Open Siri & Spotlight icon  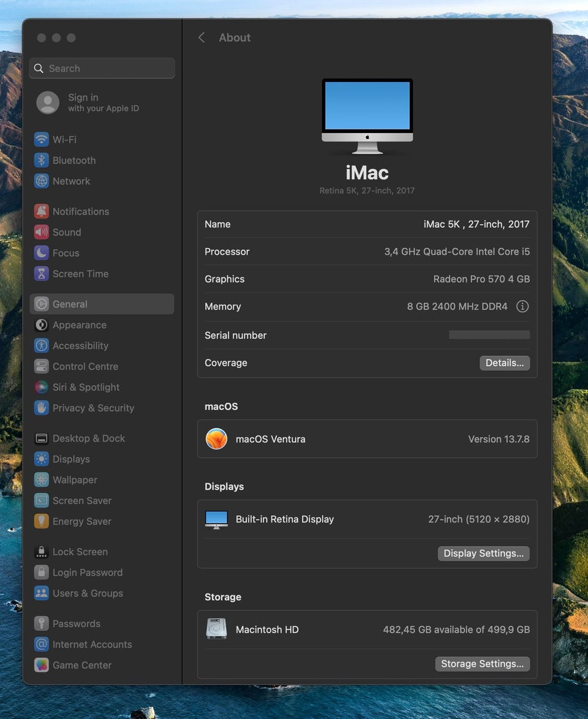tap(41, 387)
